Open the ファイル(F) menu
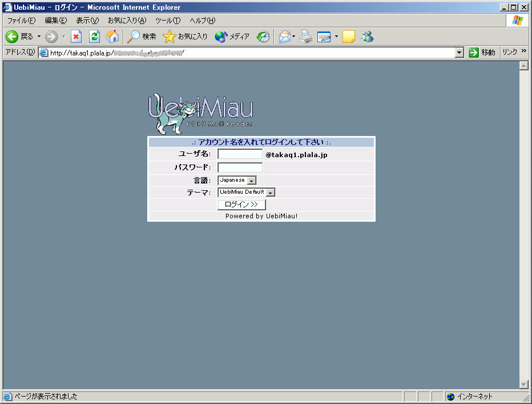Screen dimensions: 532x404 pyautogui.click(x=21, y=21)
